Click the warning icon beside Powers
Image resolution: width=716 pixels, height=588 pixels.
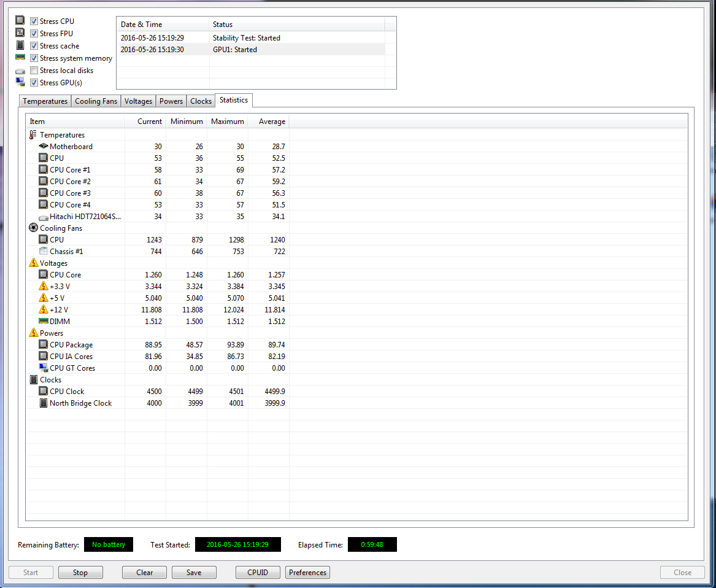[x=33, y=333]
